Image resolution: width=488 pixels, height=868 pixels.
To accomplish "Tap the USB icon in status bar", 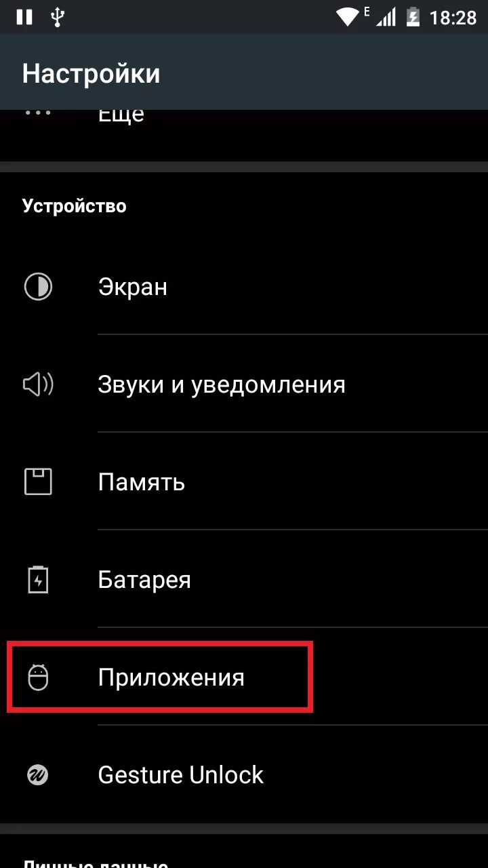I will [x=58, y=17].
